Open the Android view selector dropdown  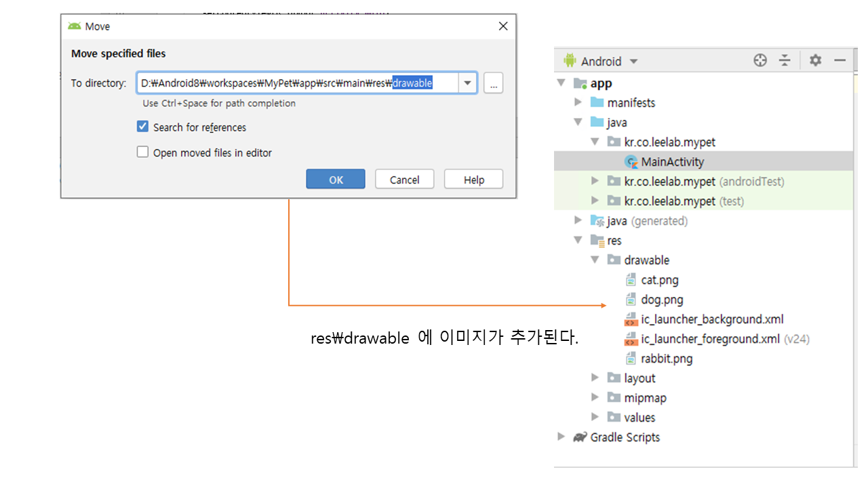click(600, 61)
